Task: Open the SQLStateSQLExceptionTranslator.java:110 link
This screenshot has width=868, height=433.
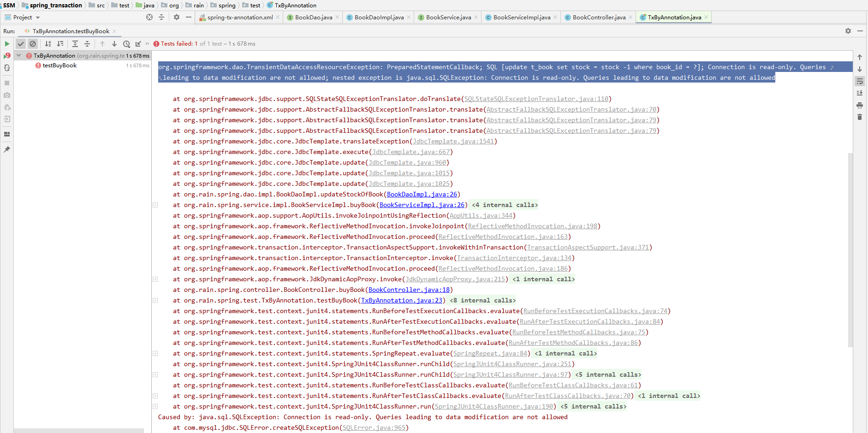Action: 536,99
